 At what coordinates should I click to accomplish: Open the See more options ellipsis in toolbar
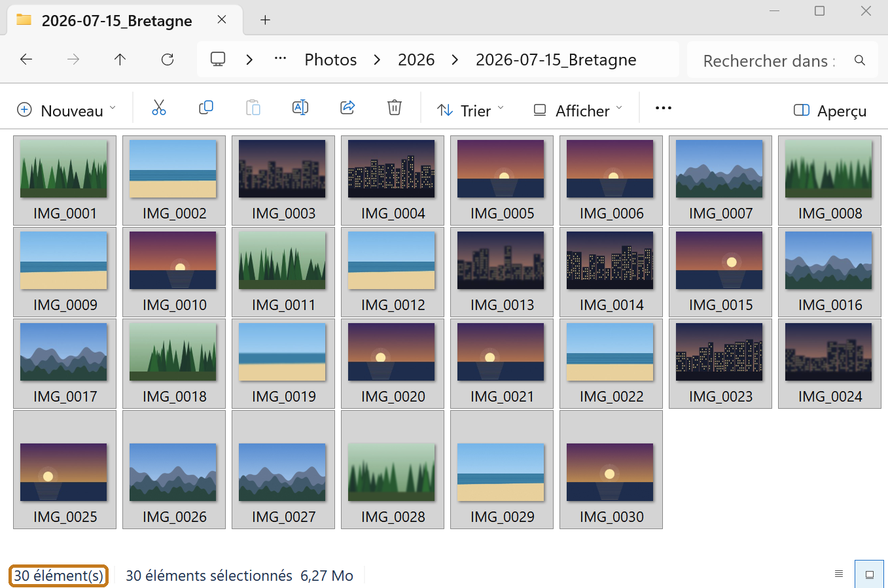[664, 109]
